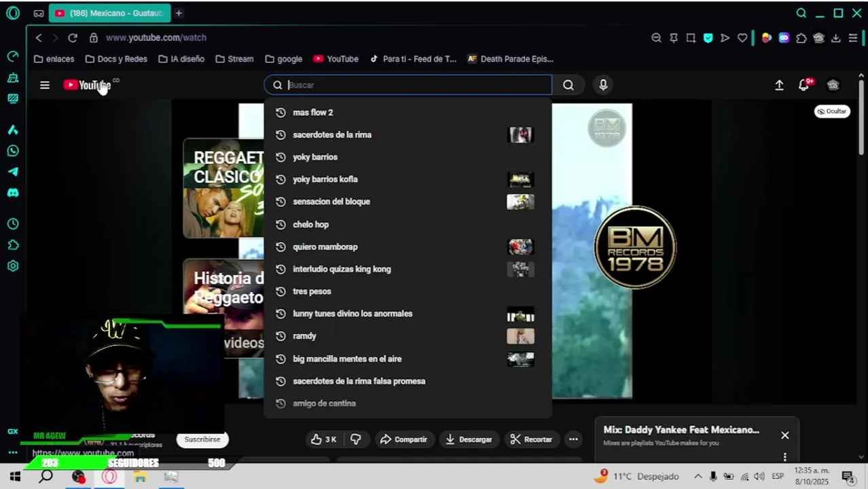Open History clock in Opera sidebar
The width and height of the screenshot is (868, 489).
pos(13,224)
